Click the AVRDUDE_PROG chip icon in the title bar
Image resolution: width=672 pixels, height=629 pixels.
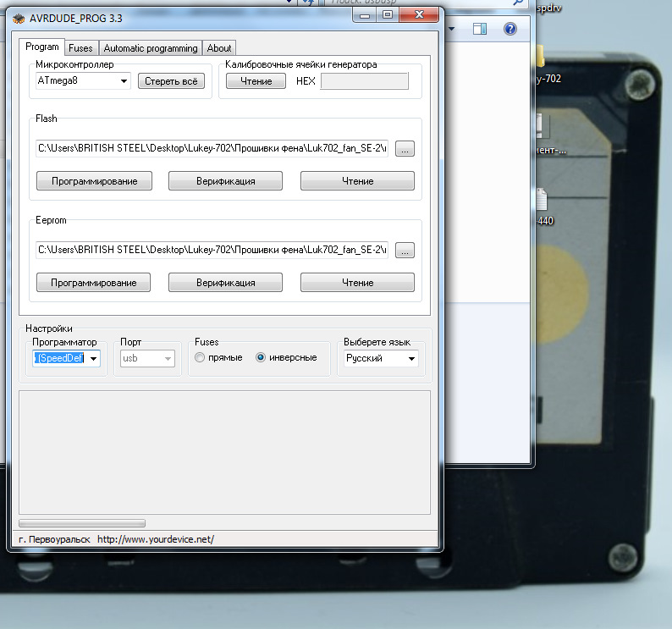19,19
